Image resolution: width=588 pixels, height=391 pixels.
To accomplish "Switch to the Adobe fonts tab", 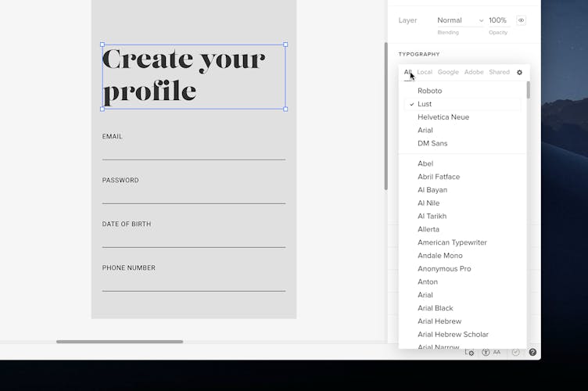I will (474, 72).
